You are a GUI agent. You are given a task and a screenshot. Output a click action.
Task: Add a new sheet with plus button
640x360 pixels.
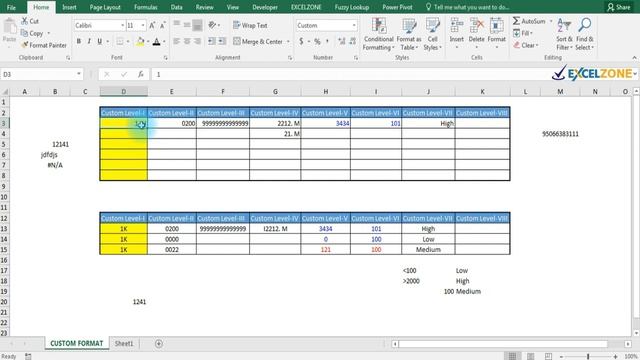point(159,344)
